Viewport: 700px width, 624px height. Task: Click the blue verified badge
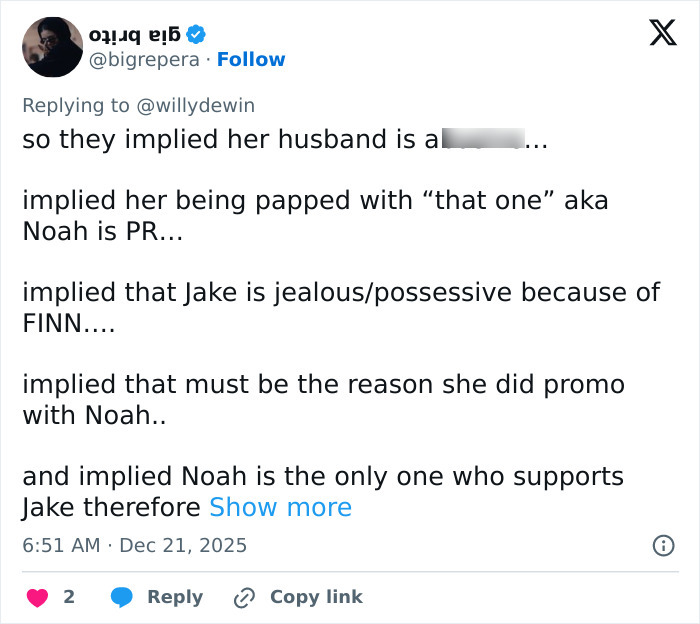coord(197,34)
